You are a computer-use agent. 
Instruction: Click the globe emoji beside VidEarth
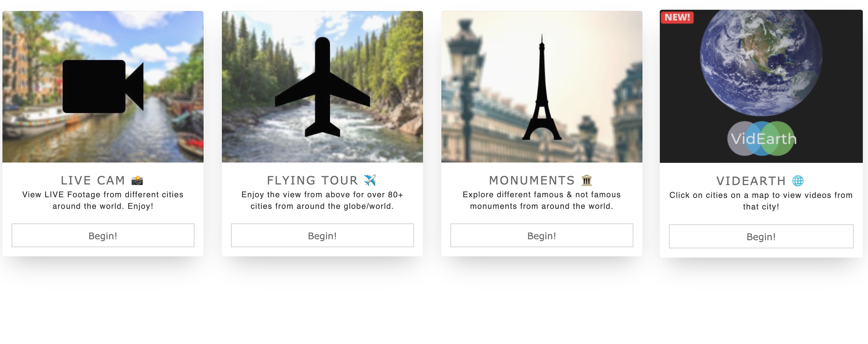pos(798,181)
